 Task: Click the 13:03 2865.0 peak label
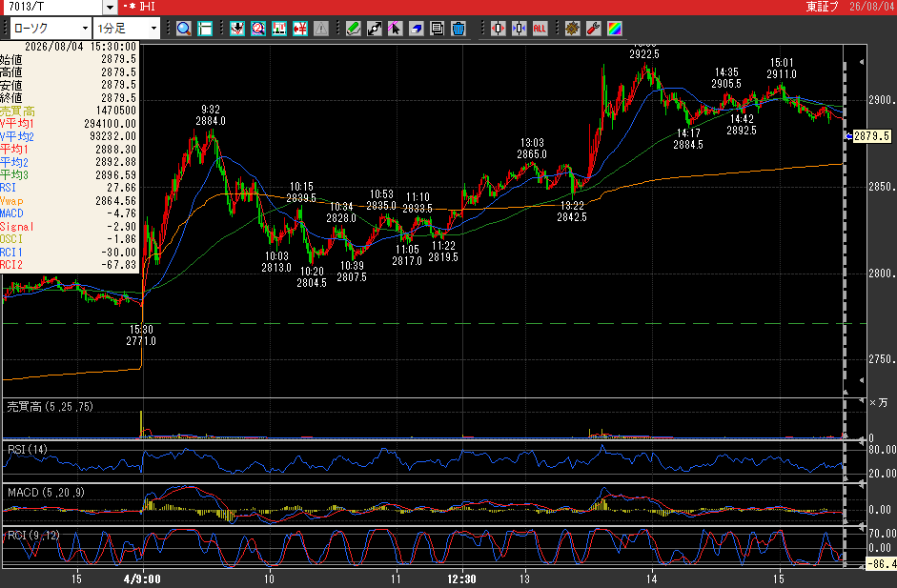tap(532, 148)
